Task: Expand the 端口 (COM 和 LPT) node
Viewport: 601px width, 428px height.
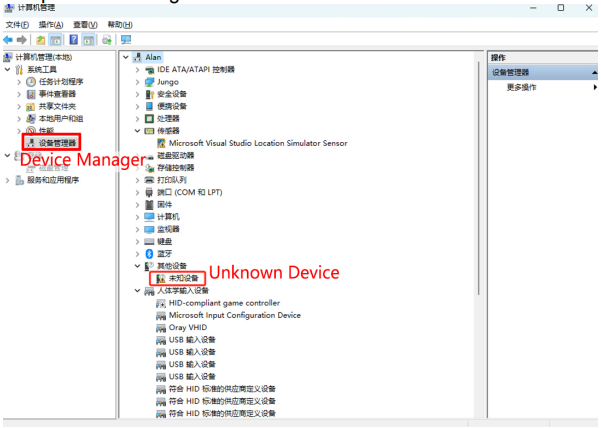Action: [x=137, y=192]
